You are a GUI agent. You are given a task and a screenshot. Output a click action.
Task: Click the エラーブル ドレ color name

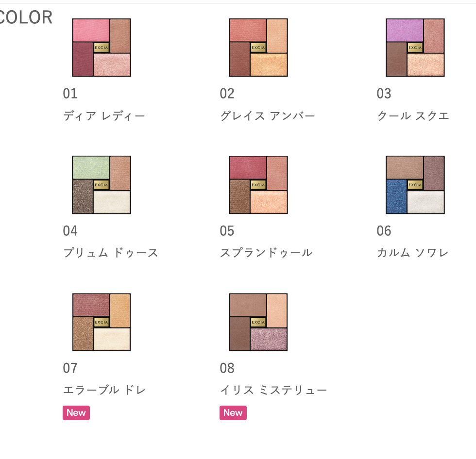click(x=104, y=391)
